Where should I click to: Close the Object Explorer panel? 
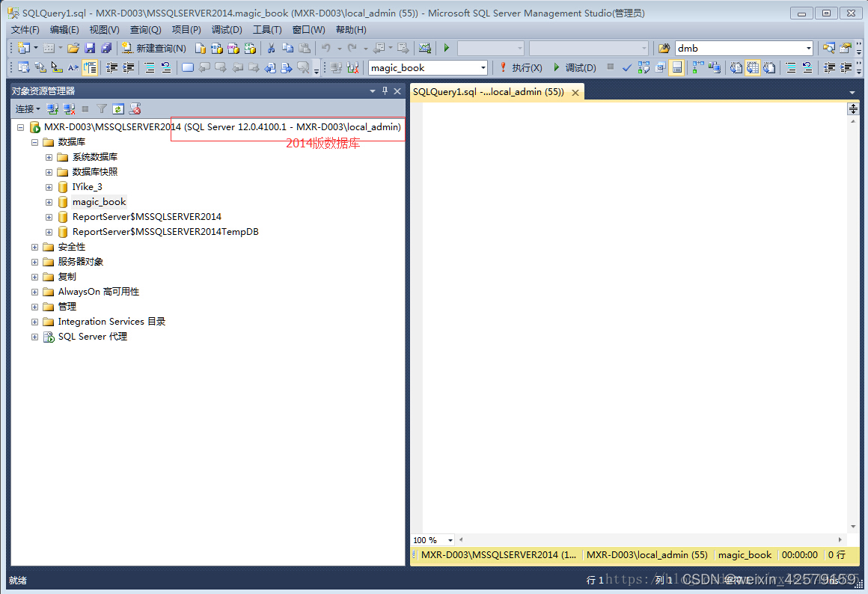[397, 91]
